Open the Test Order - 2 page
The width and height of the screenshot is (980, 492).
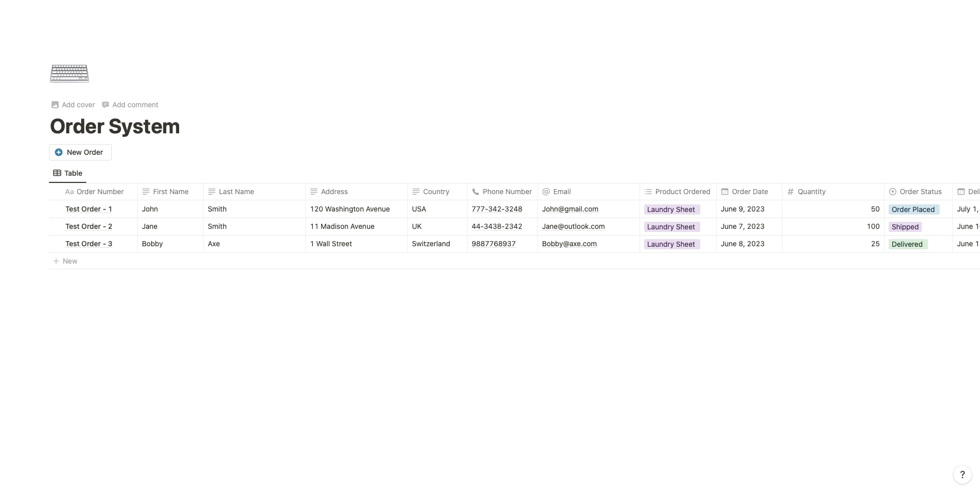(x=89, y=226)
